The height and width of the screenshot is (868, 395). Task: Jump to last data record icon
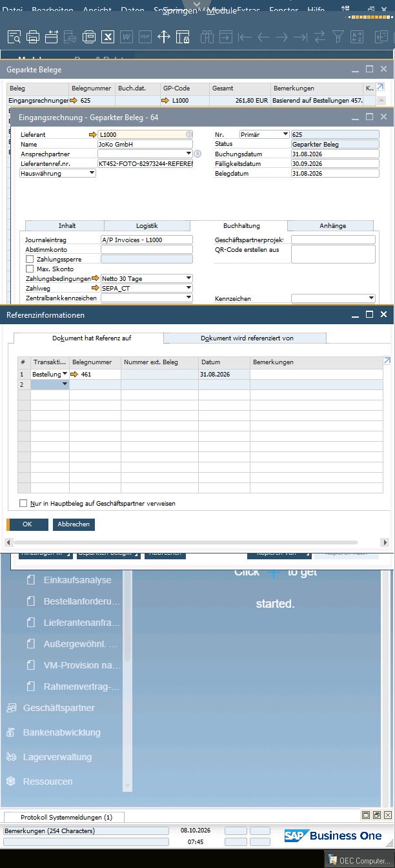[301, 37]
